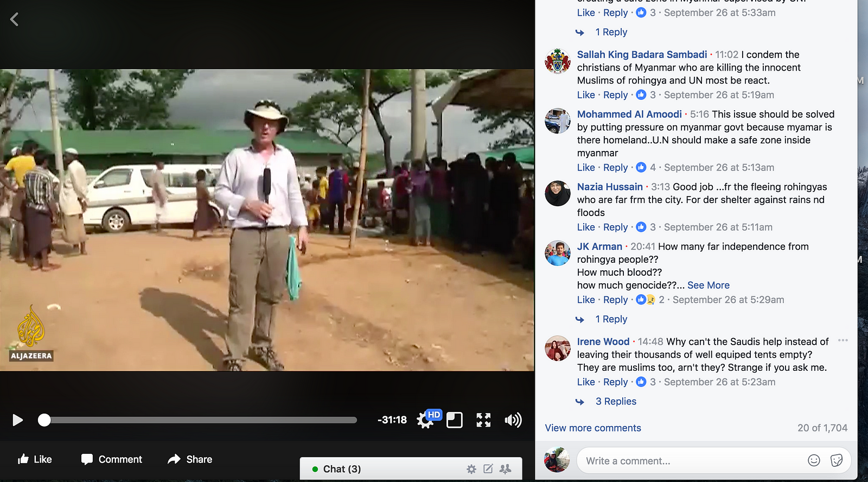Compose new chat message icon

coord(488,469)
